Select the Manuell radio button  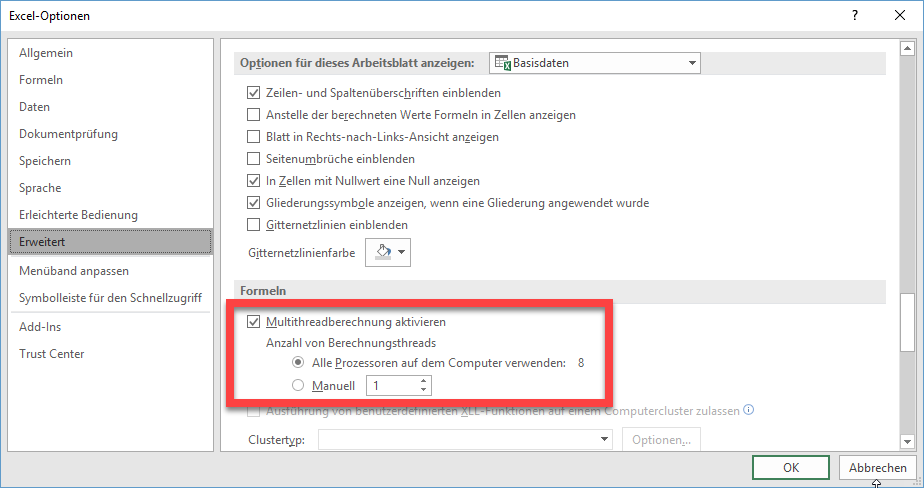[x=296, y=385]
